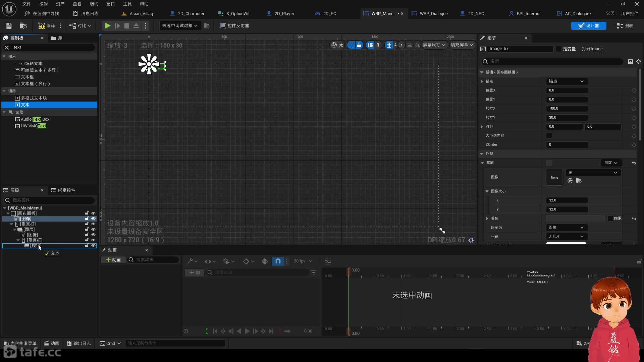Click the grid/snap toggle icon in toolbar

pyautogui.click(x=388, y=45)
